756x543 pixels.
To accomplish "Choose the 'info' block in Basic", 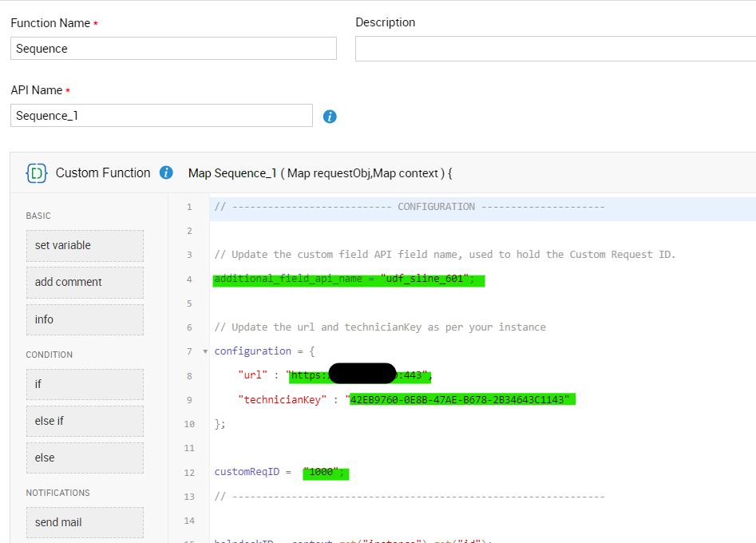I will click(85, 319).
